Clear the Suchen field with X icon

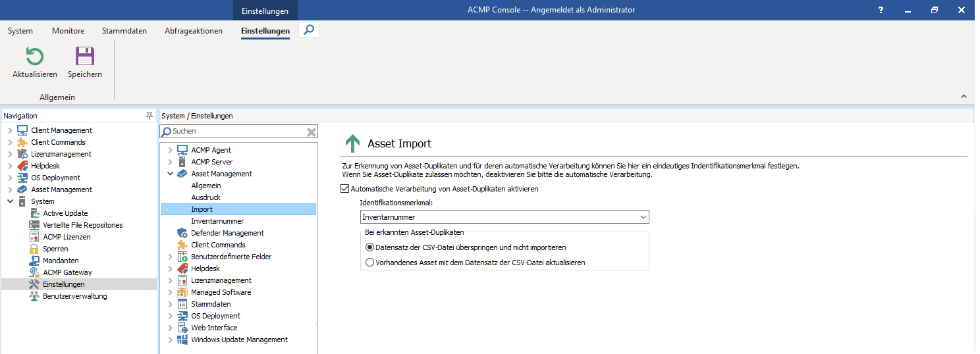pyautogui.click(x=312, y=132)
